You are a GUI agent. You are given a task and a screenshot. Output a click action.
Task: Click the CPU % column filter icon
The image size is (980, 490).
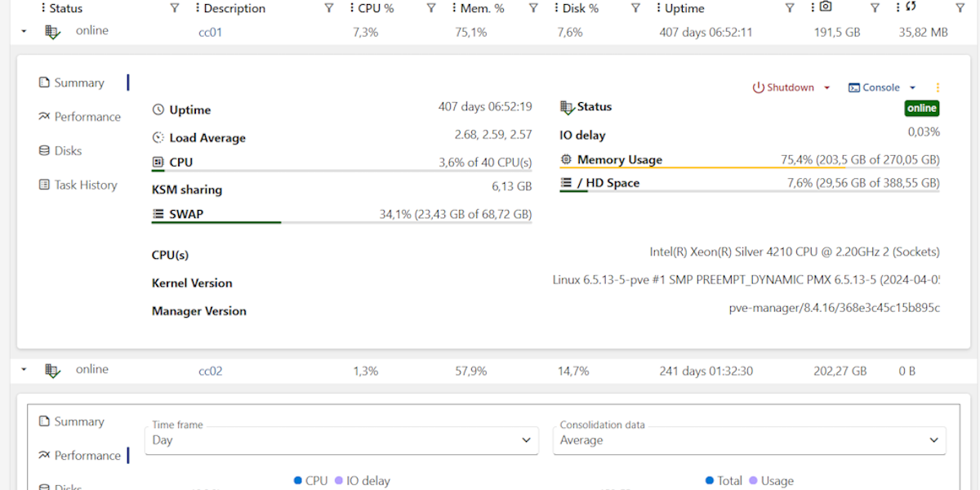[x=430, y=8]
